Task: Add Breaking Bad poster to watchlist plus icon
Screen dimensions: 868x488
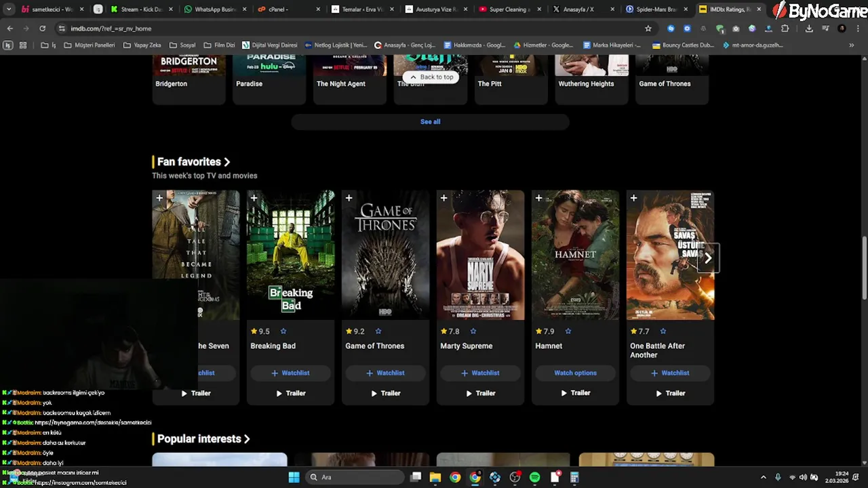Action: point(254,199)
